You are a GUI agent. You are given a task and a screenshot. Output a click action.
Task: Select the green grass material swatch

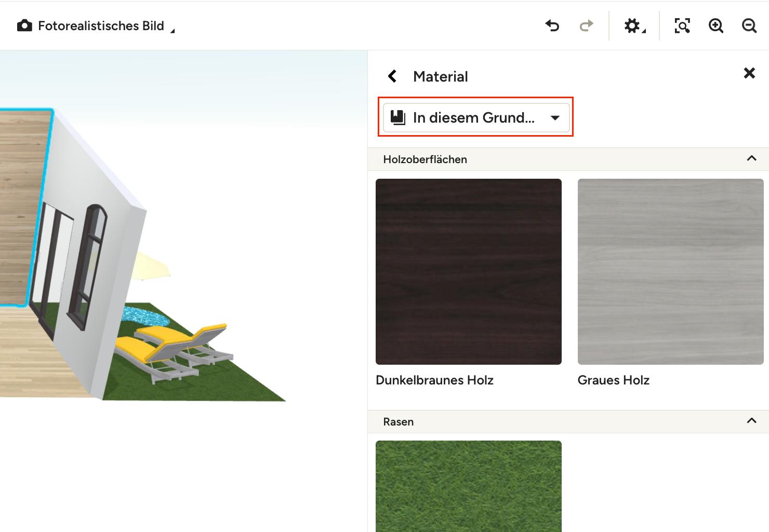pos(469,486)
